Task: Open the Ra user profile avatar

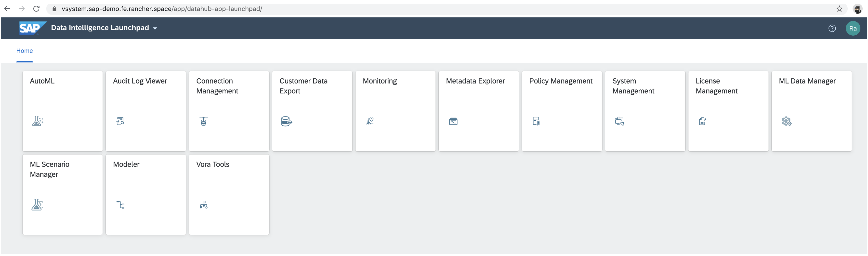Action: click(x=853, y=28)
